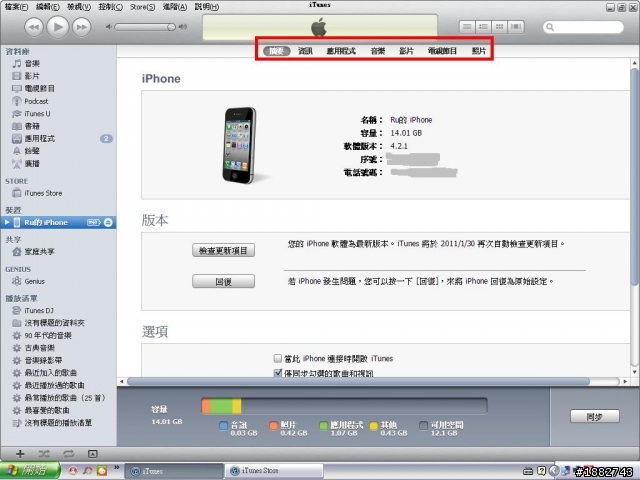
Task: Open the Store(S) menu
Action: click(142, 7)
